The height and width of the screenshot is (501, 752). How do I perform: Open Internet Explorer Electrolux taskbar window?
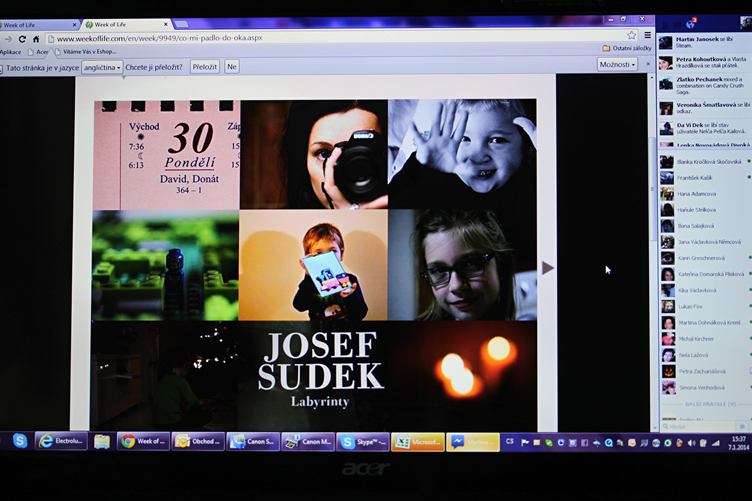61,441
